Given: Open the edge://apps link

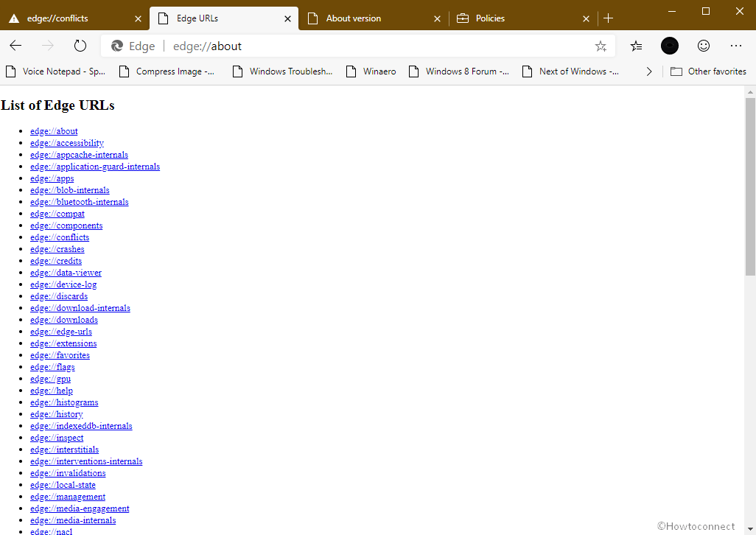Looking at the screenshot, I should coord(52,178).
